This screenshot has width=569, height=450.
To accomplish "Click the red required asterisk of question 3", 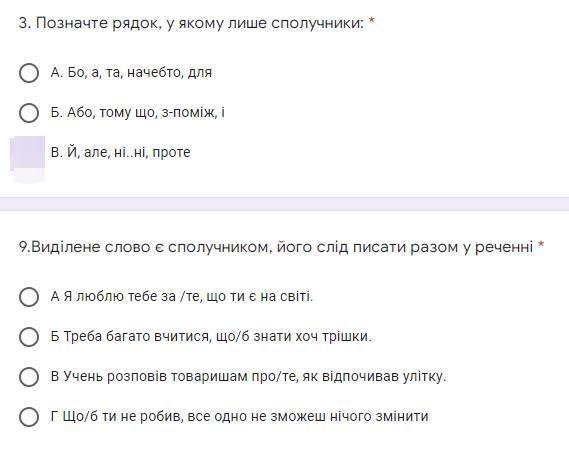I will pos(371,21).
